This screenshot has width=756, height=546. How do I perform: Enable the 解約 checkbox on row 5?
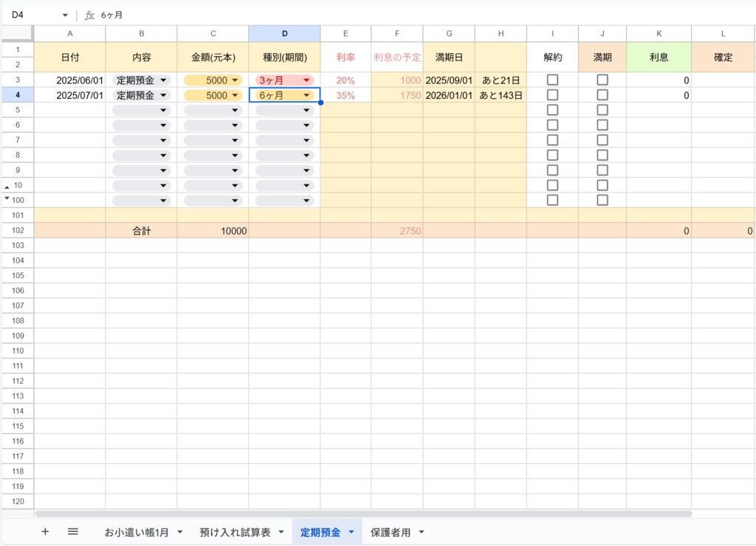[552, 109]
